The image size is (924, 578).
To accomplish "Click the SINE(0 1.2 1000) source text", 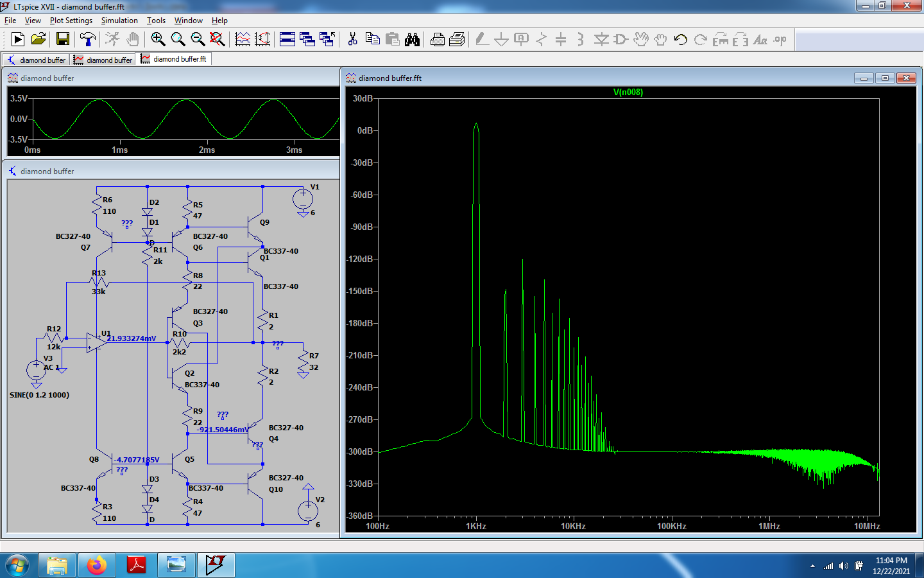I will coord(39,395).
